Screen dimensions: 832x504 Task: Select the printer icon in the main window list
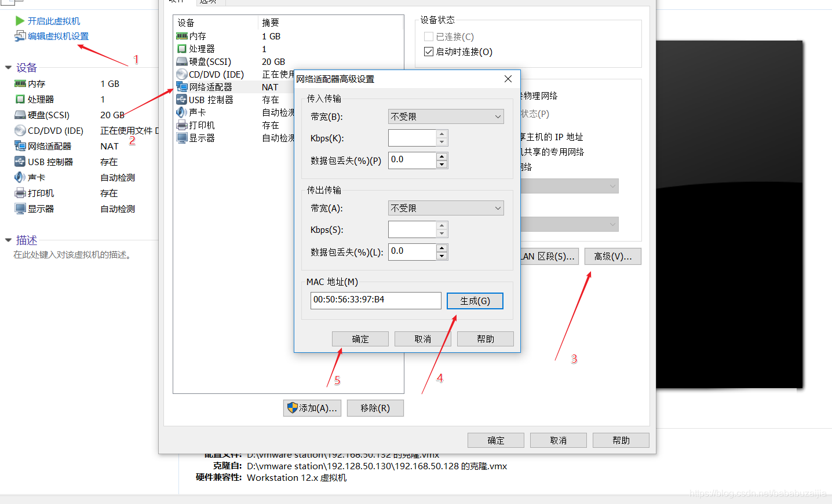click(20, 193)
